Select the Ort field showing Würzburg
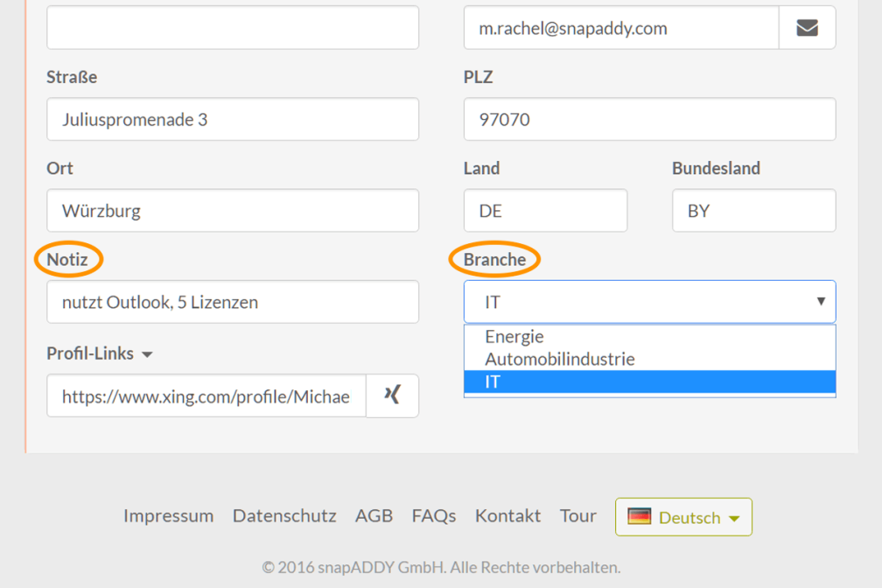The image size is (882, 588). point(232,210)
